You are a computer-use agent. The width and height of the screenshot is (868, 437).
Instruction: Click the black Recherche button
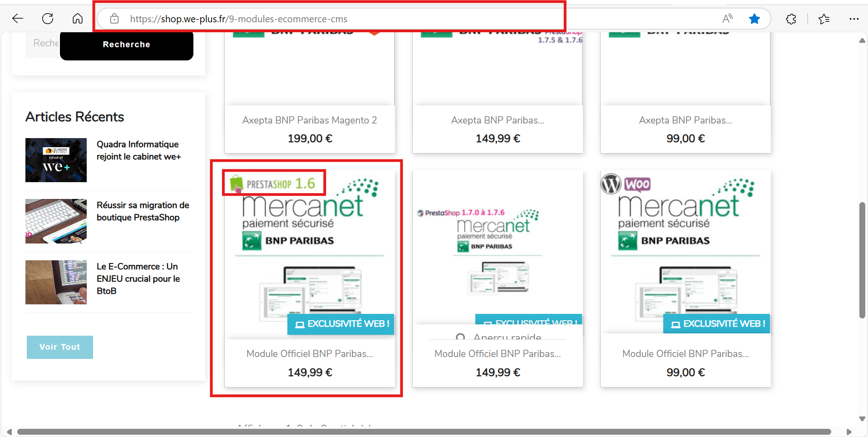point(127,45)
